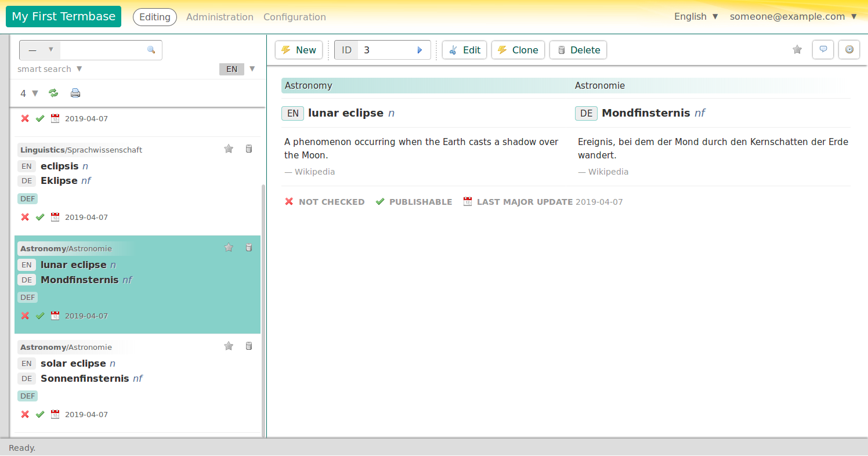This screenshot has height=456, width=868.
Task: Switch to the Administration tab
Action: pos(219,17)
